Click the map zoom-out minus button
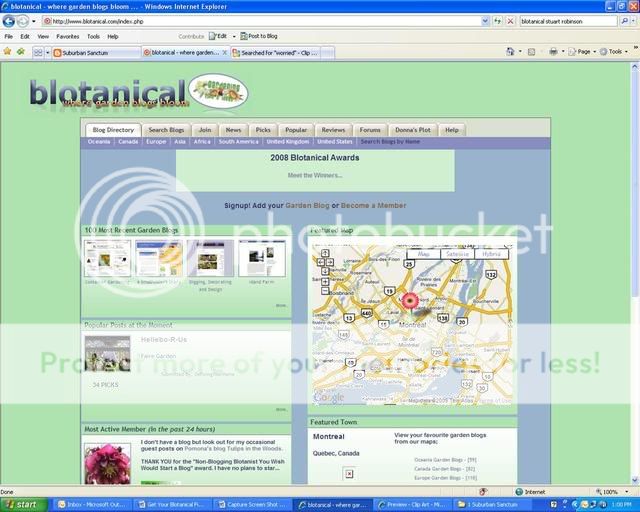This screenshot has width=640, height=512. tap(325, 291)
